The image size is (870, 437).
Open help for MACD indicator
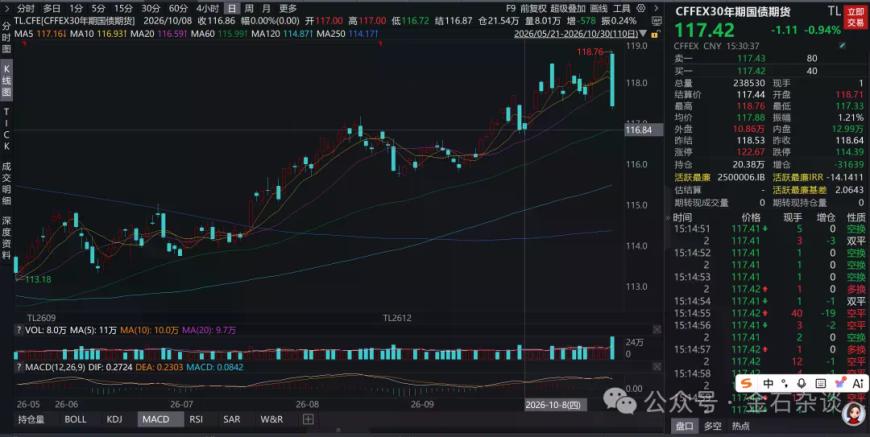(x=18, y=367)
